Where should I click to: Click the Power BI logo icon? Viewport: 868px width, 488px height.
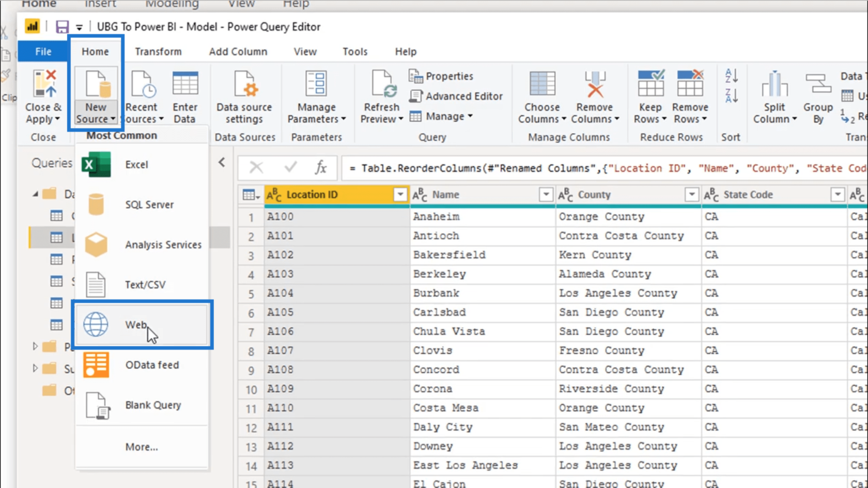32,26
